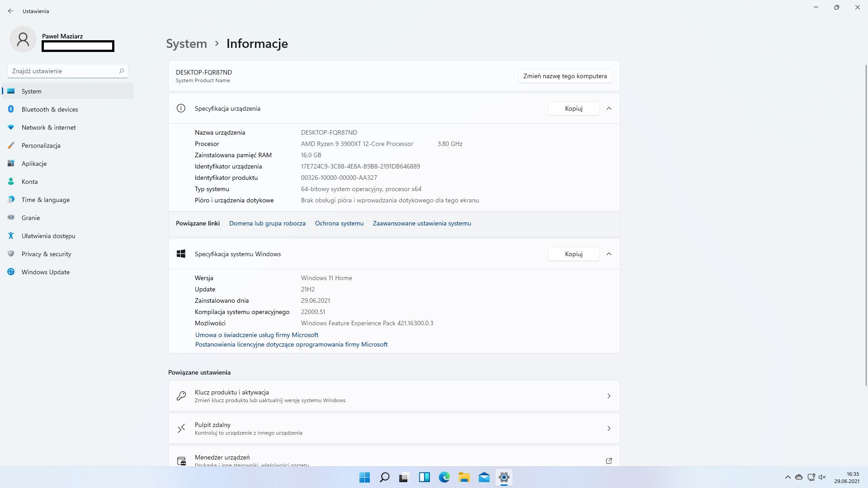This screenshot has height=488, width=868.
Task: Click the Privacy shield sidebar icon
Action: pos(11,253)
